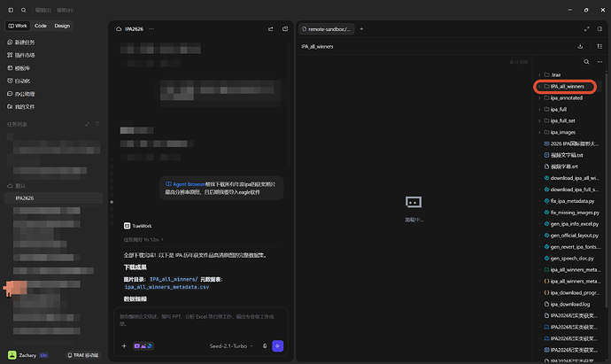This screenshot has width=611, height=364.
Task: Toggle the file tree view icon
Action: click(599, 46)
